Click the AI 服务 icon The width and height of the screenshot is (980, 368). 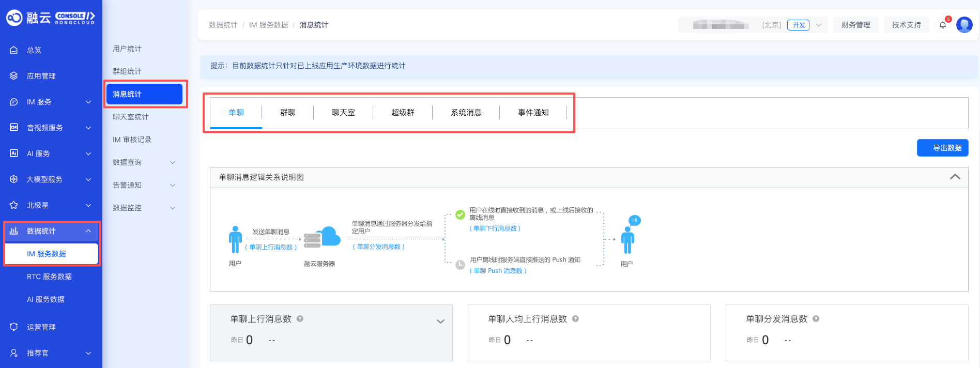point(14,154)
